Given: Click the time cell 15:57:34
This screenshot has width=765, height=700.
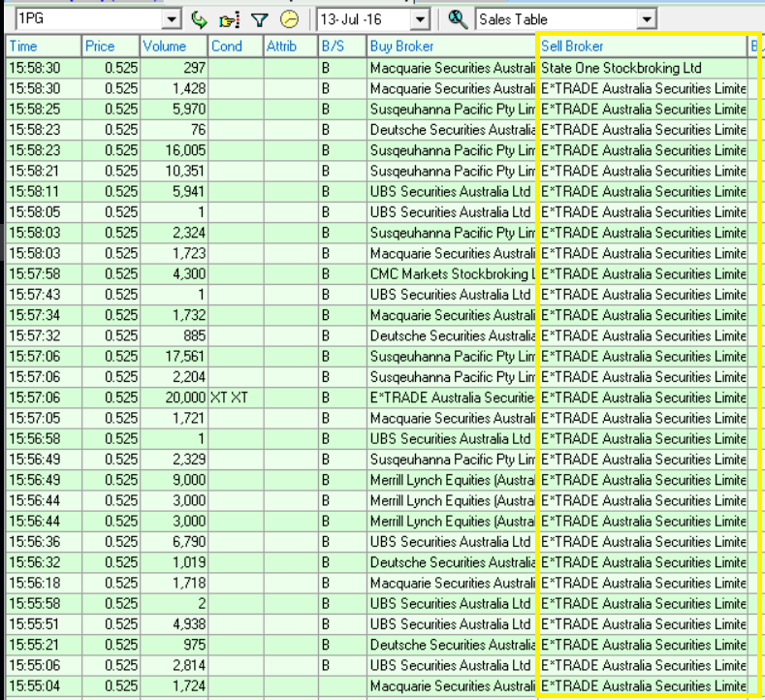Looking at the screenshot, I should [x=43, y=315].
